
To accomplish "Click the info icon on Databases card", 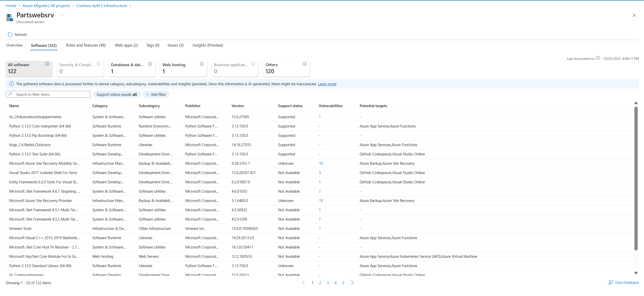I will point(150,64).
